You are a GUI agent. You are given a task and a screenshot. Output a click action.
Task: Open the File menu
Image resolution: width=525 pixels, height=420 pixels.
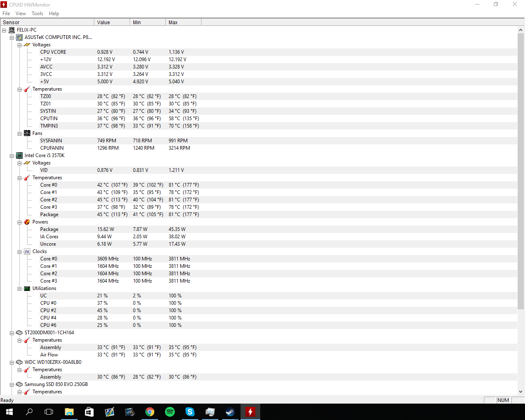[x=6, y=14]
